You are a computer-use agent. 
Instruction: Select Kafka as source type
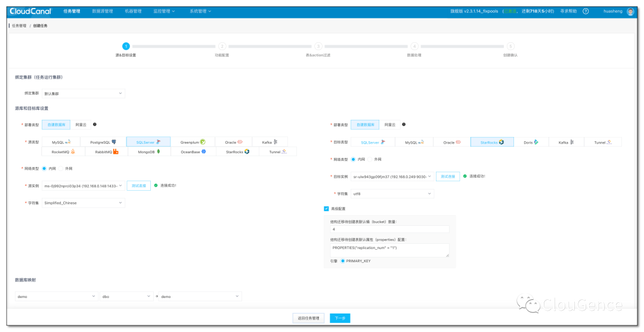point(270,142)
